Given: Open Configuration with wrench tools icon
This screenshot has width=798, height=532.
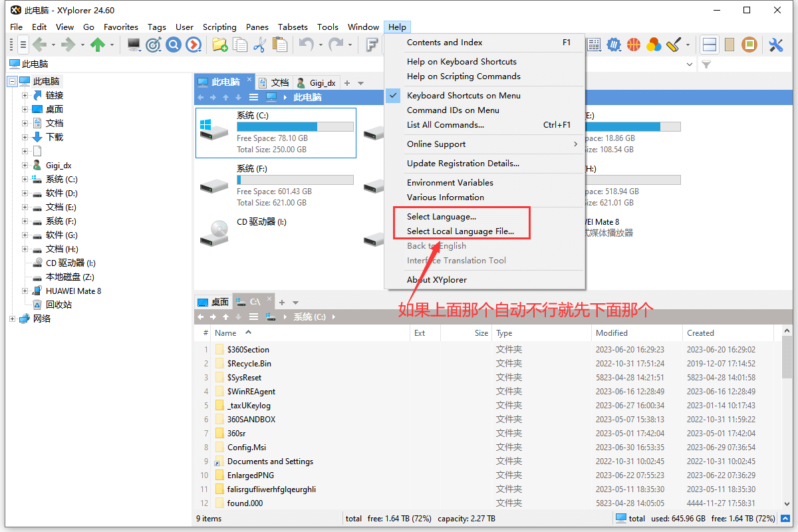Looking at the screenshot, I should (x=776, y=45).
